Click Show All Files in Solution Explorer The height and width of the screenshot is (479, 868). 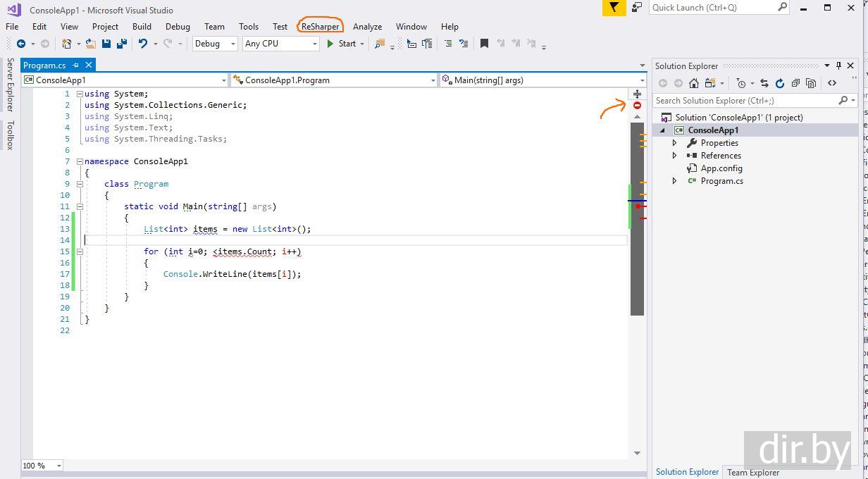(x=811, y=83)
